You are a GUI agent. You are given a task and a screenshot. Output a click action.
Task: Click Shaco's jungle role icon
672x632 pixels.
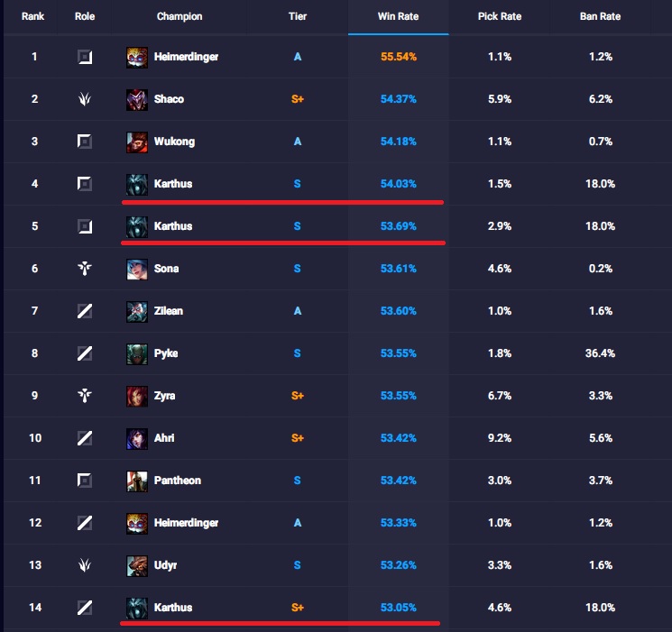85,99
